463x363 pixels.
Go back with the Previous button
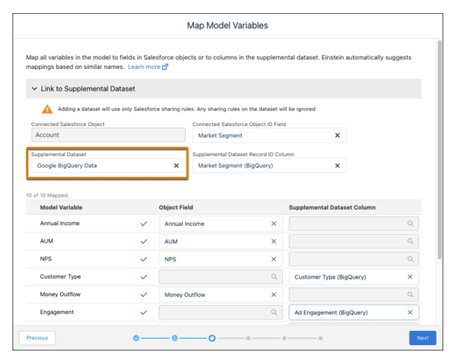(x=37, y=338)
